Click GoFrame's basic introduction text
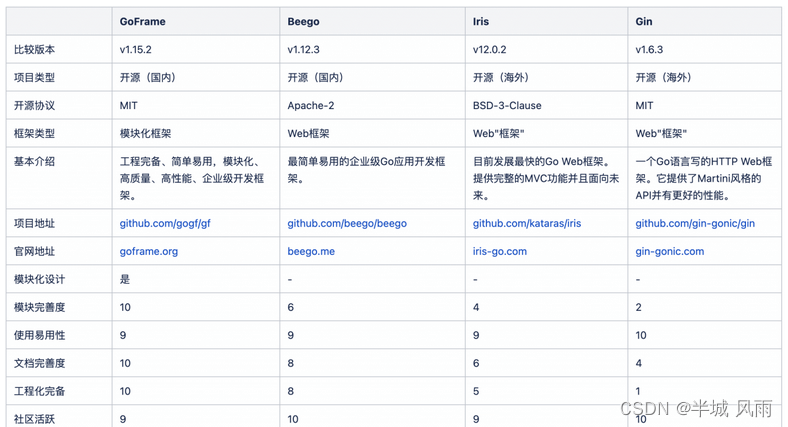Viewport: 788px width, 427px height. [x=191, y=178]
